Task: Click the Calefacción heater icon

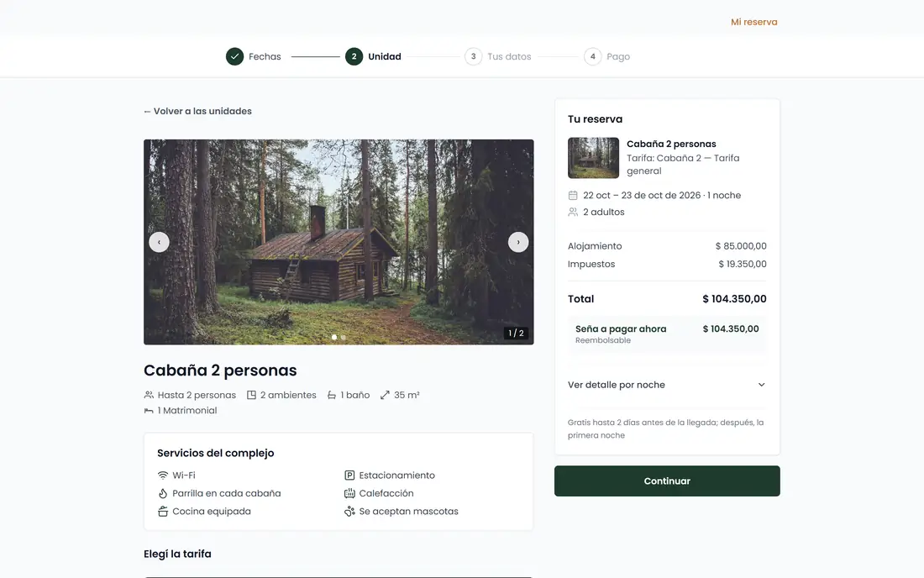Action: (349, 494)
